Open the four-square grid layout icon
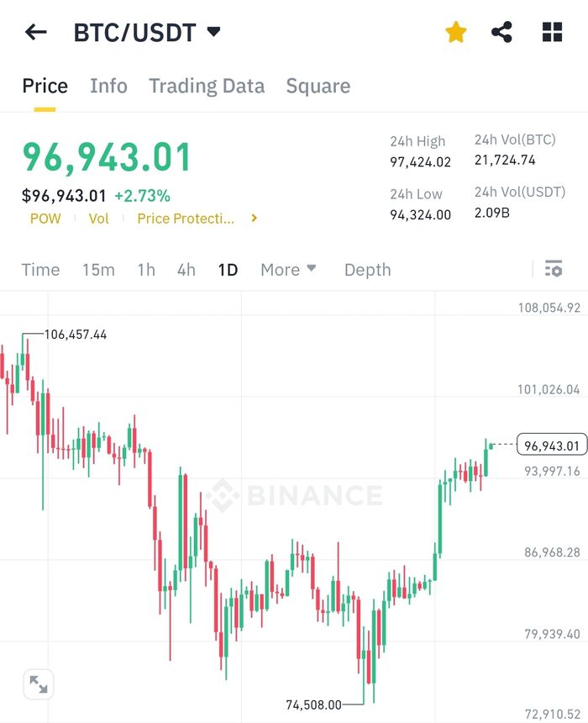The height and width of the screenshot is (723, 588). 552,33
